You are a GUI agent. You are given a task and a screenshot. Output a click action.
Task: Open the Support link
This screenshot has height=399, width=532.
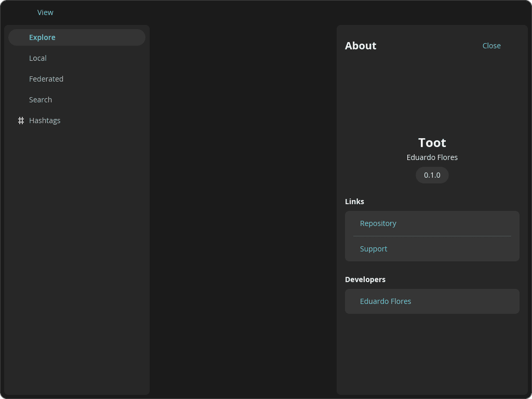coord(432,249)
